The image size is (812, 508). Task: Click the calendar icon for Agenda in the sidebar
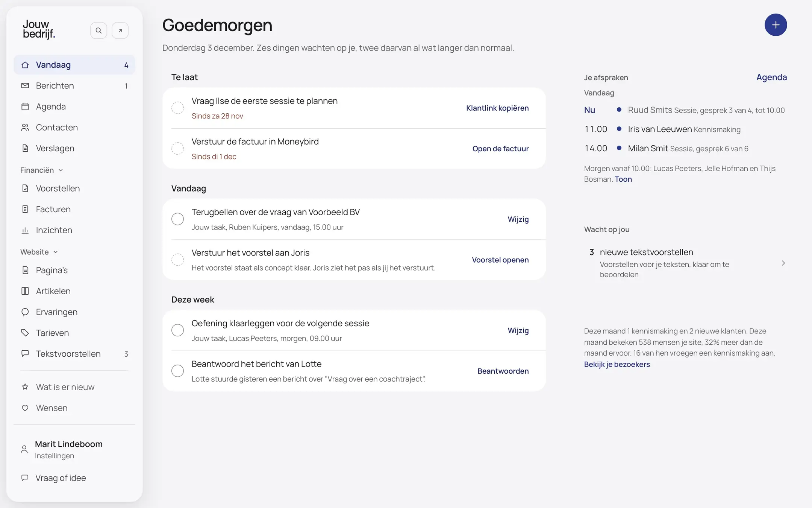coord(25,106)
